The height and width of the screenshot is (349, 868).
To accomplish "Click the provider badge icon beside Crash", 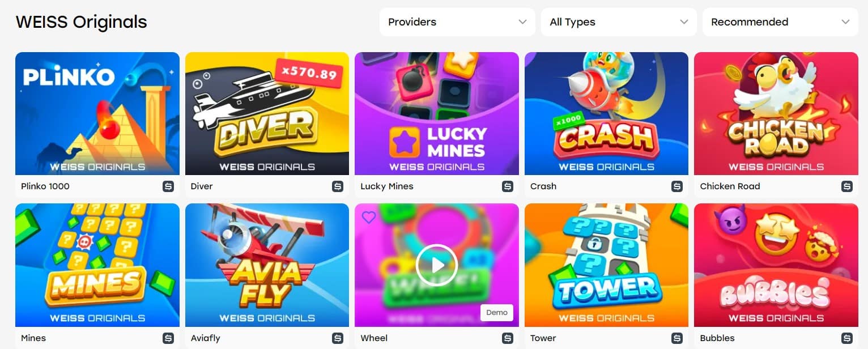I will [x=677, y=186].
